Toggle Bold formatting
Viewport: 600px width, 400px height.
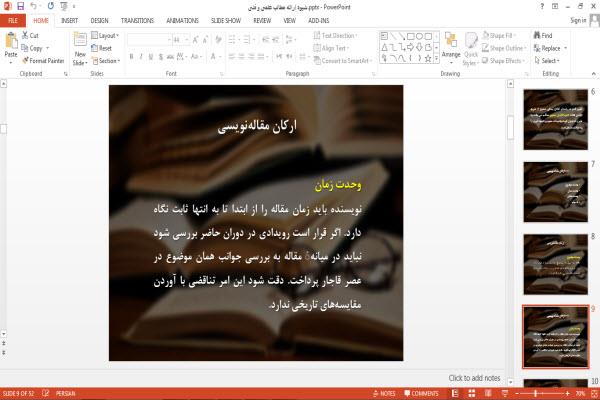(131, 57)
